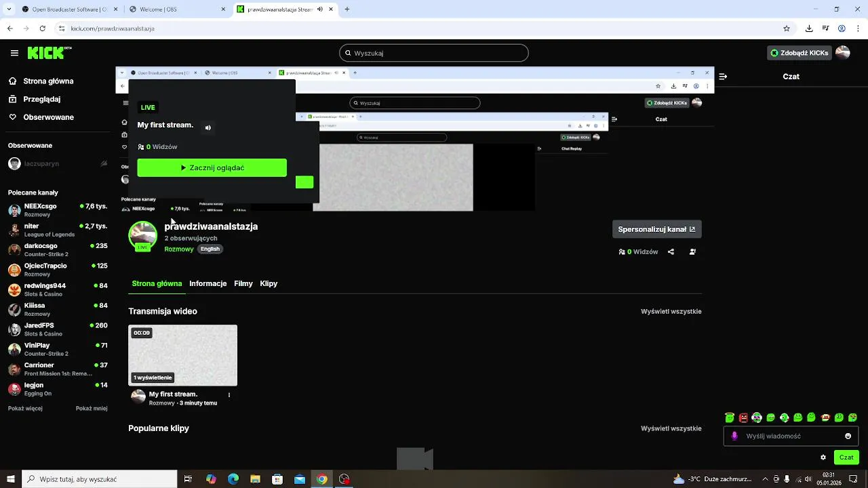Image resolution: width=868 pixels, height=488 pixels.
Task: Open Chrome profile icon
Action: (x=842, y=28)
